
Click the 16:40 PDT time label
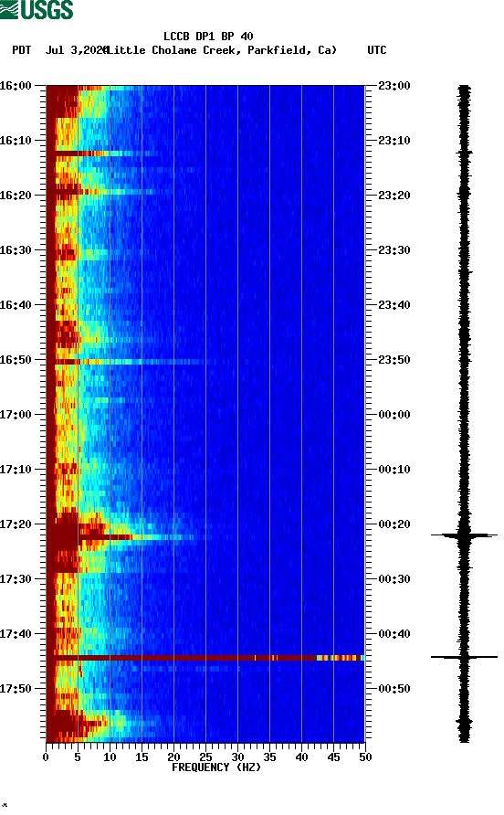[x=16, y=305]
